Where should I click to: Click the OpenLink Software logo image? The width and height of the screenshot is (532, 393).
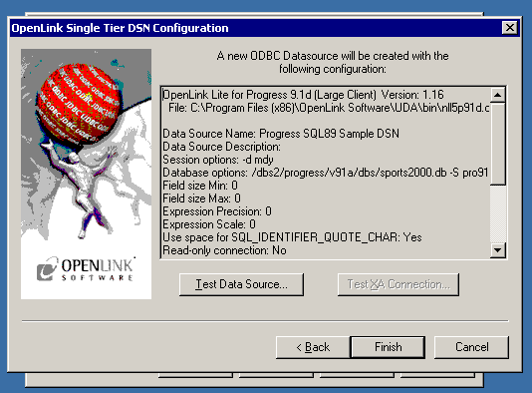(87, 174)
